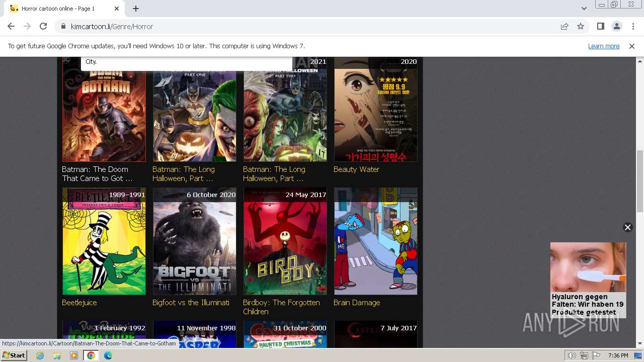Share this page icon in address bar

pos(565,26)
